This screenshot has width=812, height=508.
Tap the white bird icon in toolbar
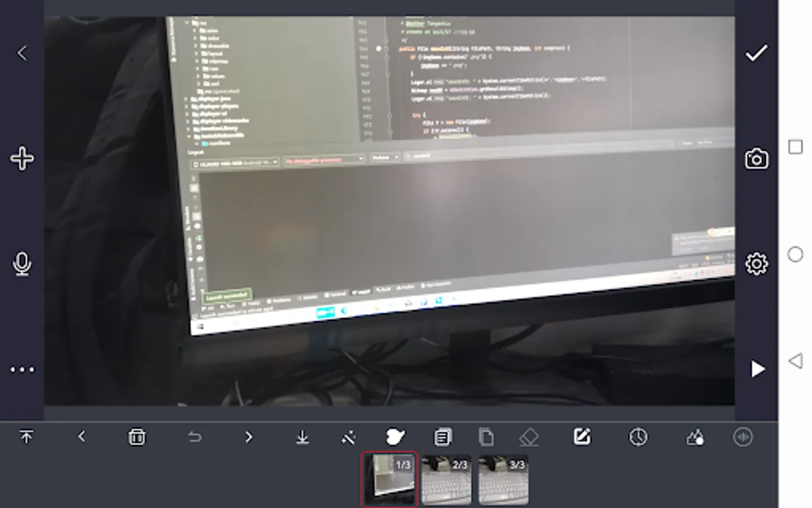[395, 437]
